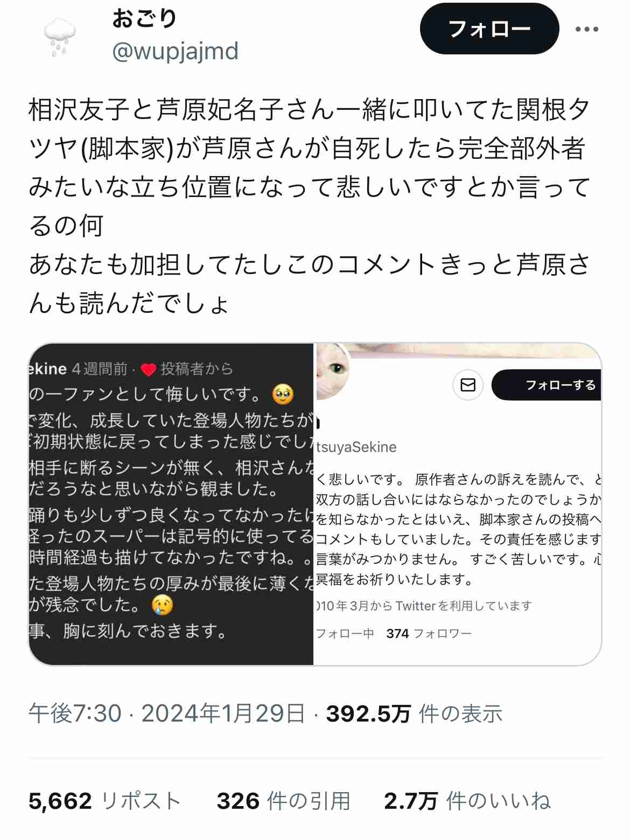Open the 392.5万 件の表示 view count
Viewport: 630px width, 840px height.
[414, 713]
